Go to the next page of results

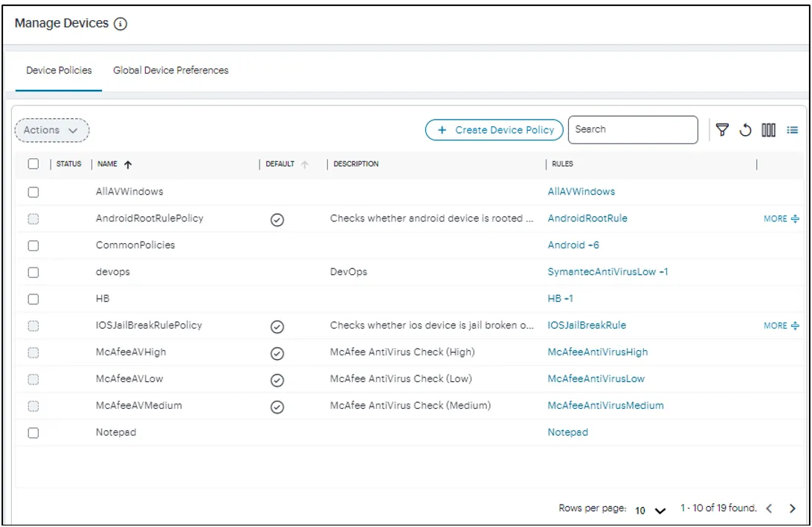coord(793,508)
